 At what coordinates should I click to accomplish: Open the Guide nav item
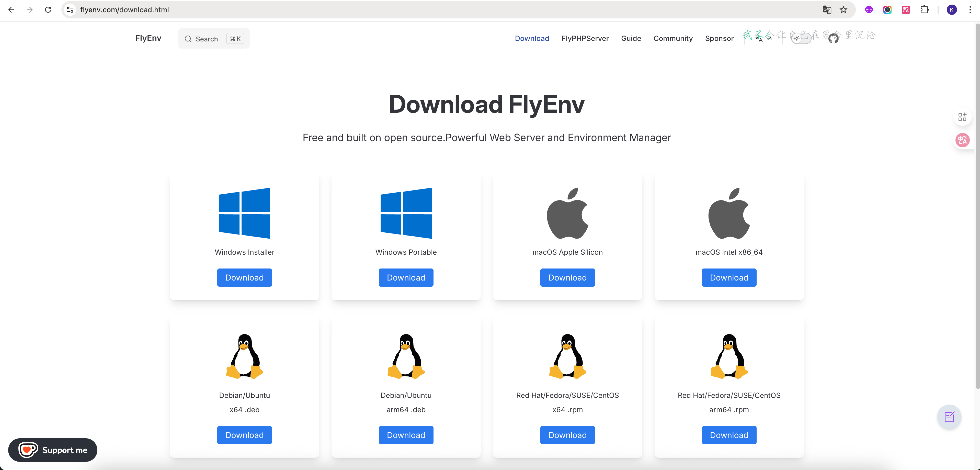click(x=631, y=38)
